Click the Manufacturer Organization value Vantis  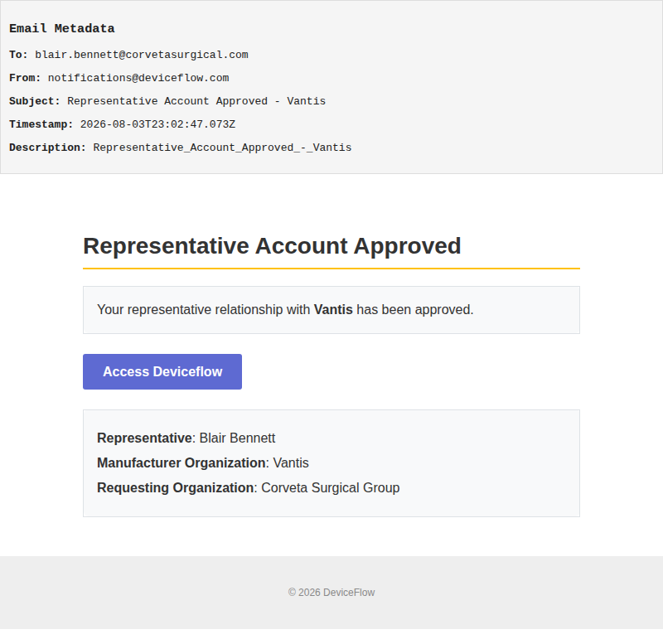(291, 463)
